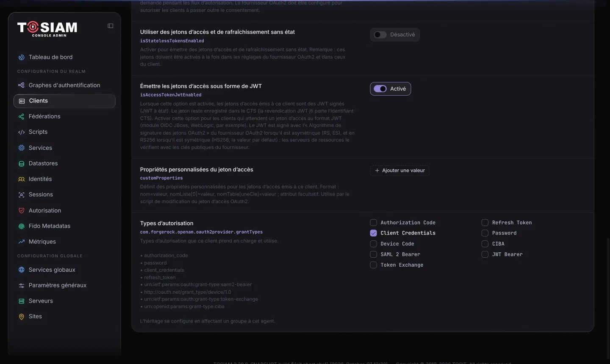Click the isAccessTokenJwtEnabled property name
The image size is (610, 364).
[171, 95]
